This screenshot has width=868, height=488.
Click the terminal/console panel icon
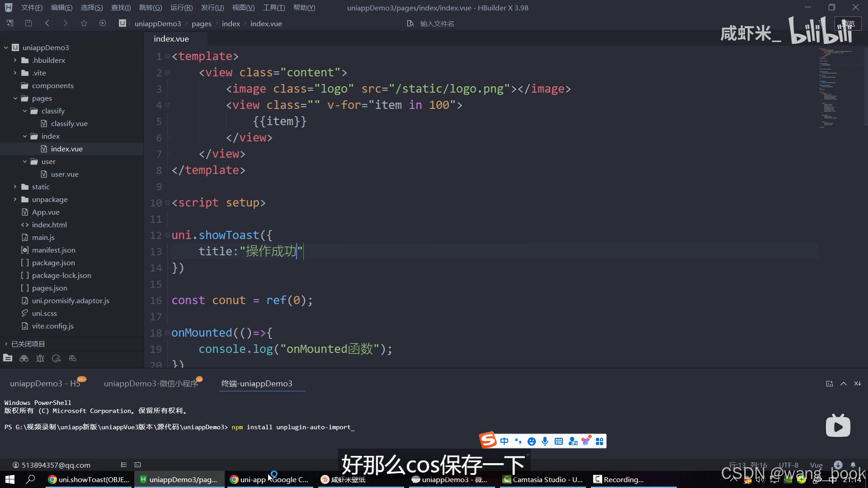click(x=138, y=465)
